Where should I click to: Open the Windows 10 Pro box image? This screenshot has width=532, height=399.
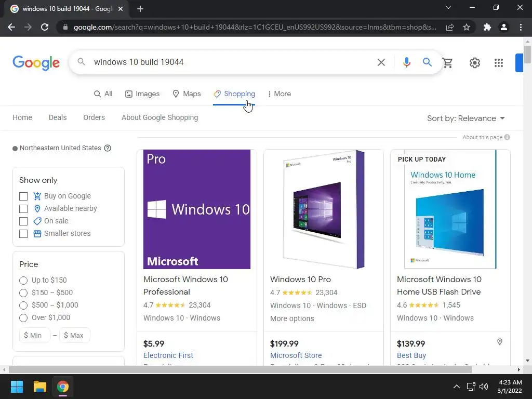tap(324, 209)
